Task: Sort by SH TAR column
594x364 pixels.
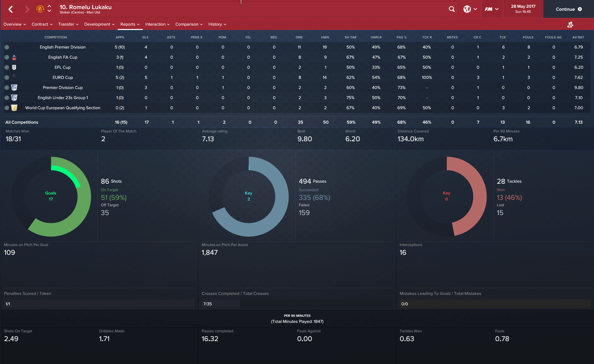Action: (x=350, y=37)
